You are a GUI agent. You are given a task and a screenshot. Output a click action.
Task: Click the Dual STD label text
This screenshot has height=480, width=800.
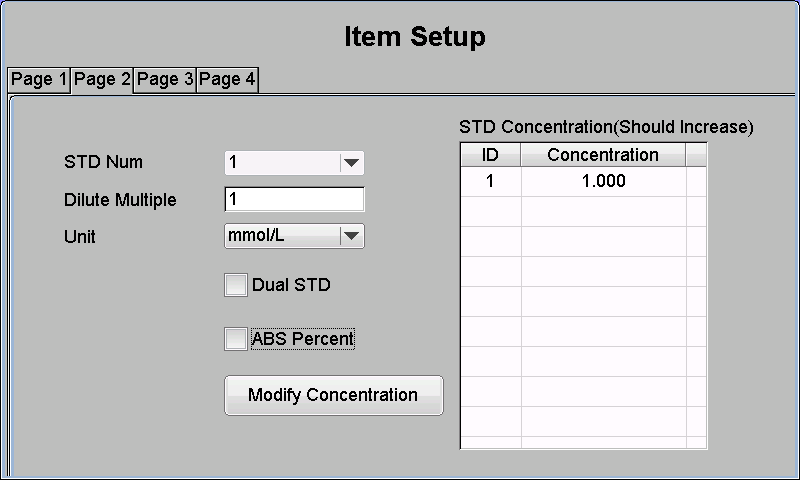pyautogui.click(x=291, y=285)
